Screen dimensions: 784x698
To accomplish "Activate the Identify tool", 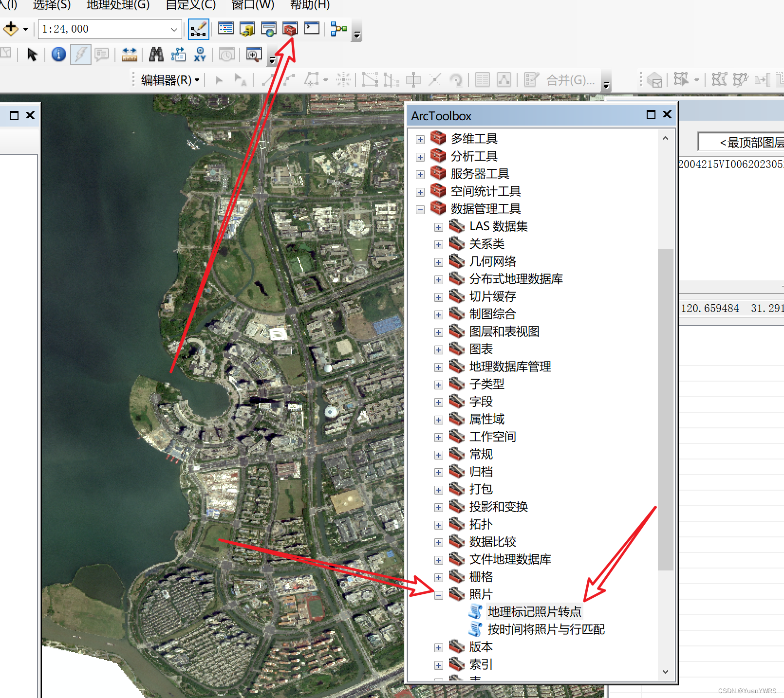I will [59, 55].
